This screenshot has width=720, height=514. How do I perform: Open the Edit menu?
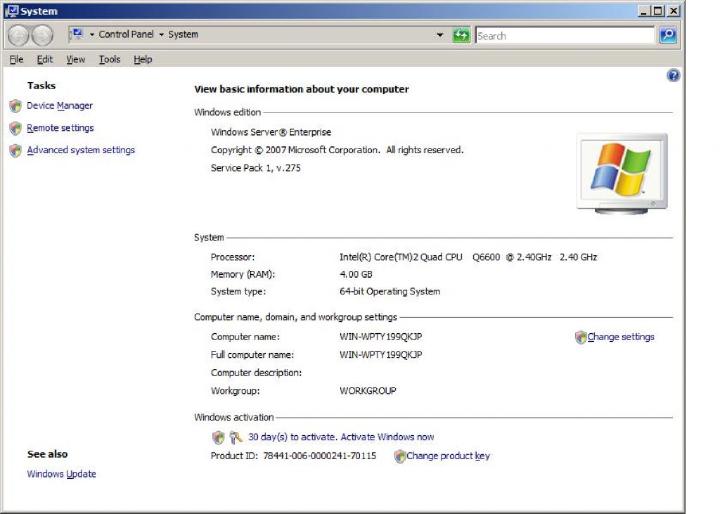click(x=45, y=59)
